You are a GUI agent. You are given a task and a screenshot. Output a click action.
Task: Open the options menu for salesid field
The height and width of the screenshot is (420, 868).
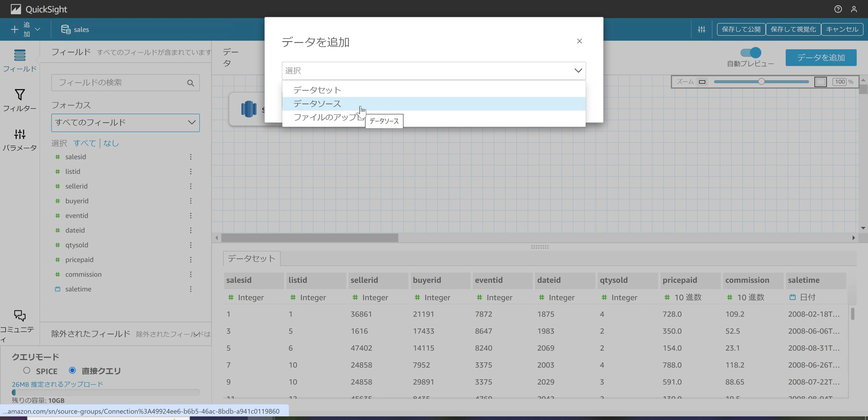click(191, 157)
